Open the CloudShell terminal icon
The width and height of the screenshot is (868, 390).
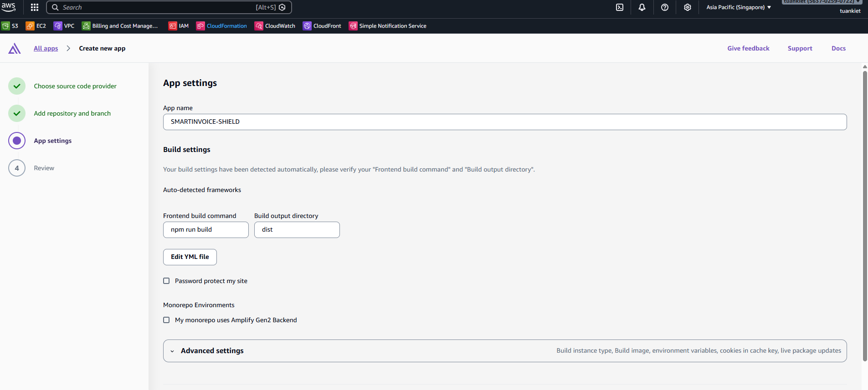[x=620, y=7]
